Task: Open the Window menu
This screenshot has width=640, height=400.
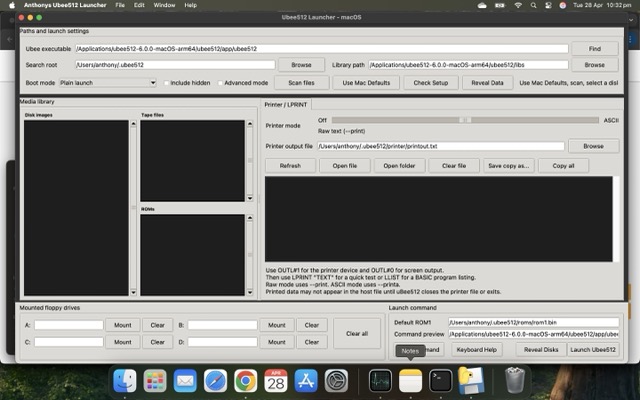Action: pyautogui.click(x=164, y=5)
